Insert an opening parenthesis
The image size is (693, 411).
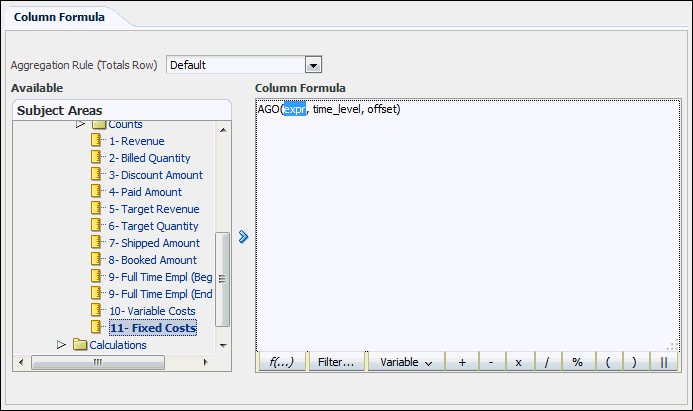[608, 362]
